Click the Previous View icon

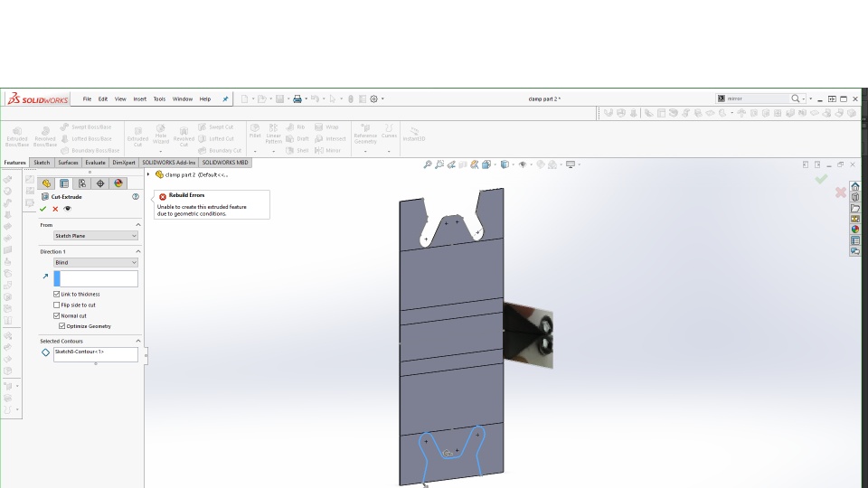(x=452, y=164)
